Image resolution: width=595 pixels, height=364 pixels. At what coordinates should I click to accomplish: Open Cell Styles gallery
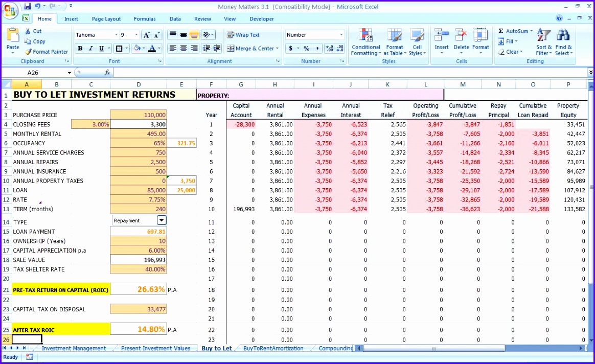(x=417, y=42)
